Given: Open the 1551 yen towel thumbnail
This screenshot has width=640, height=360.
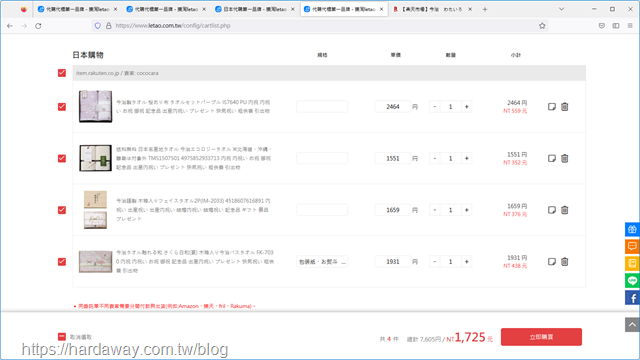Looking at the screenshot, I should point(96,158).
